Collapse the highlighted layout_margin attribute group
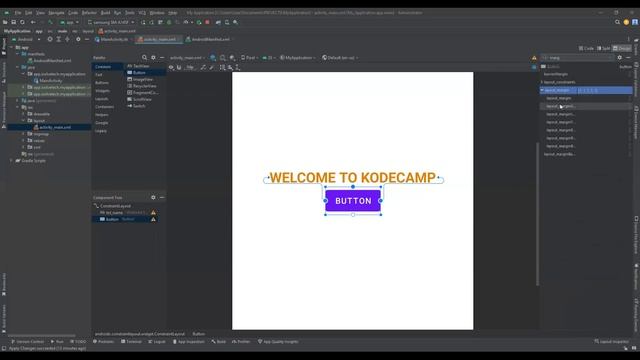 click(542, 90)
